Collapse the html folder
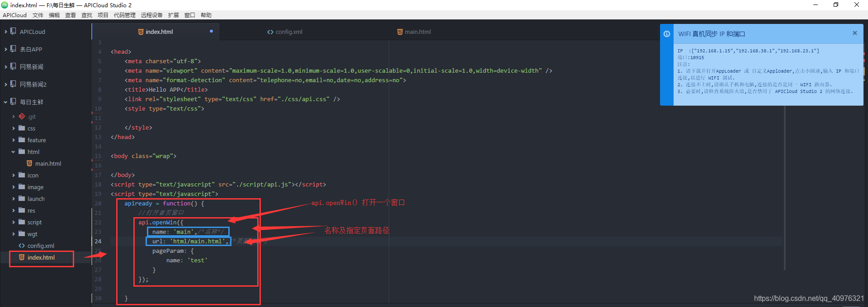Viewport: 868px width, 307px height. point(14,152)
